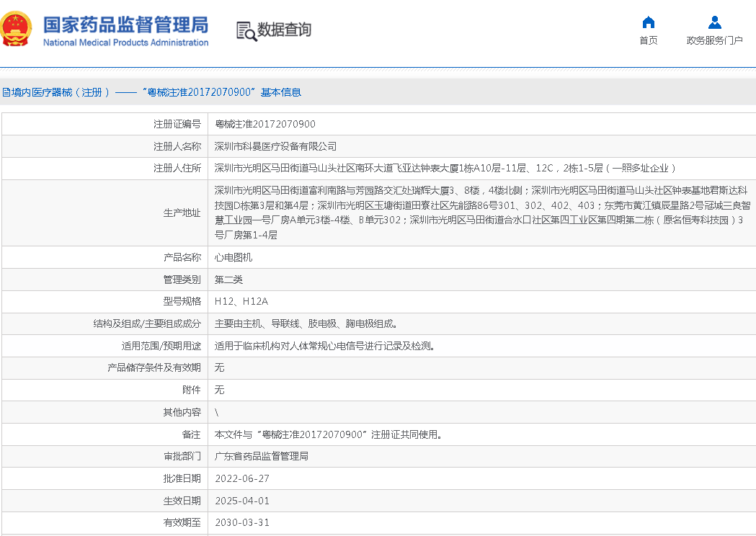Click the 无 value in storage conditions row

pyautogui.click(x=219, y=367)
